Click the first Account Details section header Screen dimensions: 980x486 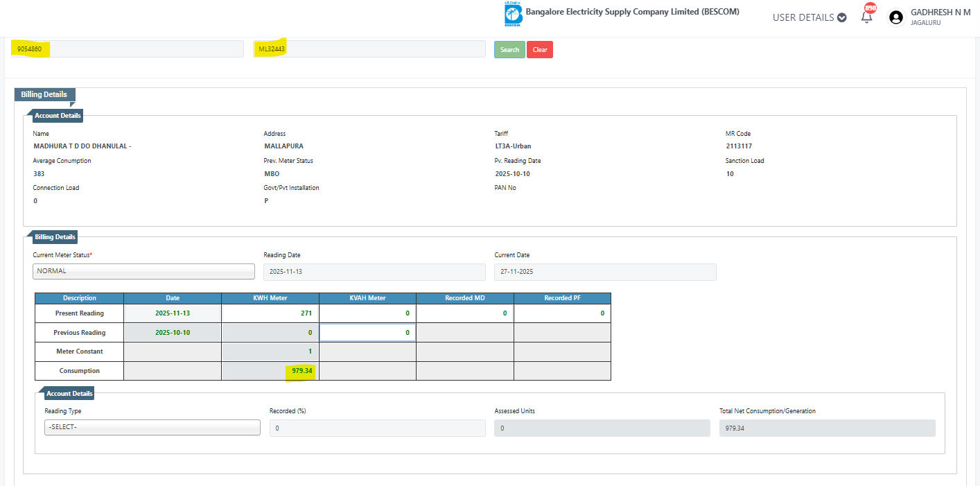[58, 116]
